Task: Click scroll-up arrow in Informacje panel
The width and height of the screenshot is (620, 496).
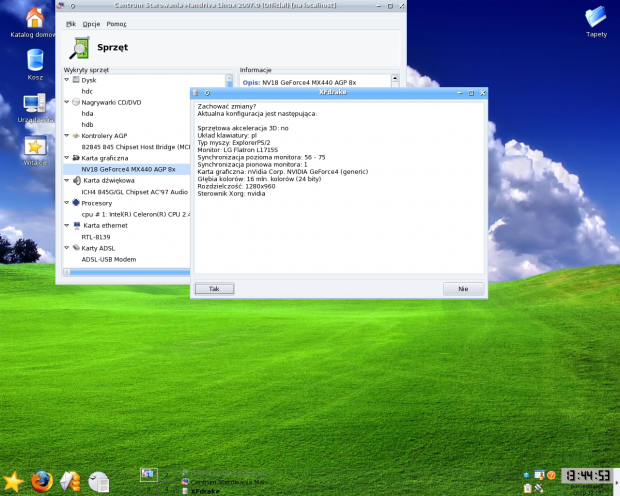Action: pos(395,78)
